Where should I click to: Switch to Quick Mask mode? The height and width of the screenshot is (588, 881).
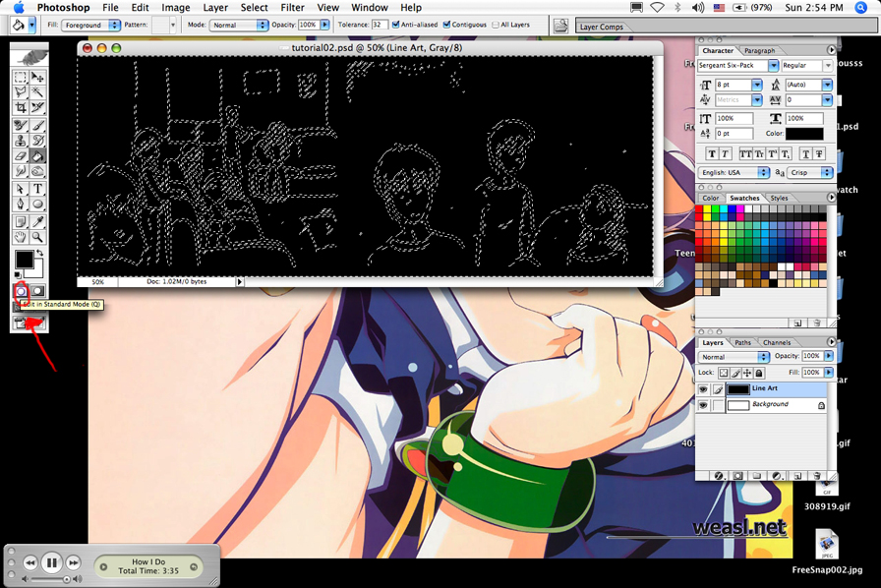[37, 291]
